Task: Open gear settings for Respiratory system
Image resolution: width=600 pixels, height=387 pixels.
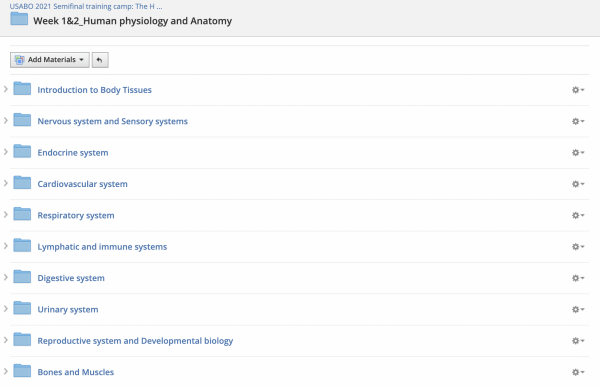Action: [x=578, y=216]
